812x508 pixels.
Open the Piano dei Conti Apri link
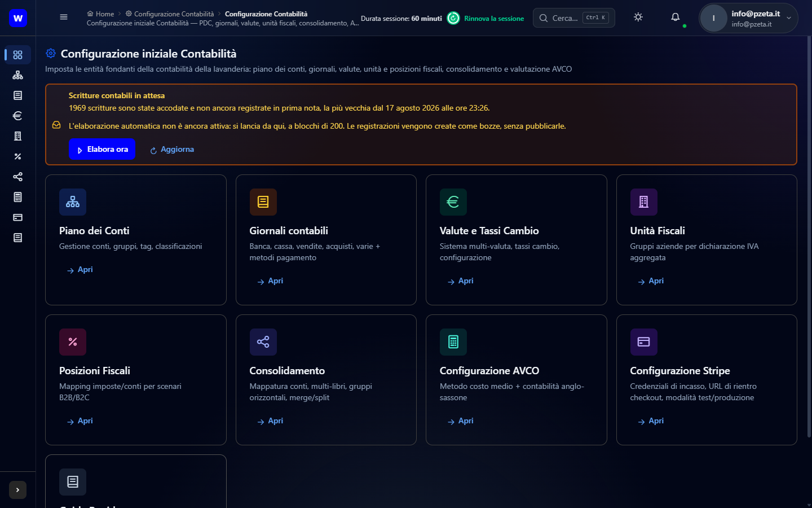[x=80, y=270]
